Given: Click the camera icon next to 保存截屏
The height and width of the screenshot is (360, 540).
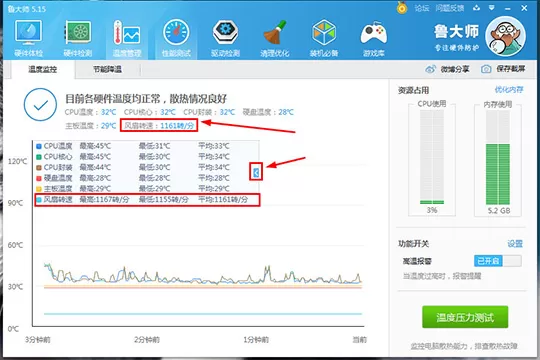Looking at the screenshot, I should tap(486, 69).
